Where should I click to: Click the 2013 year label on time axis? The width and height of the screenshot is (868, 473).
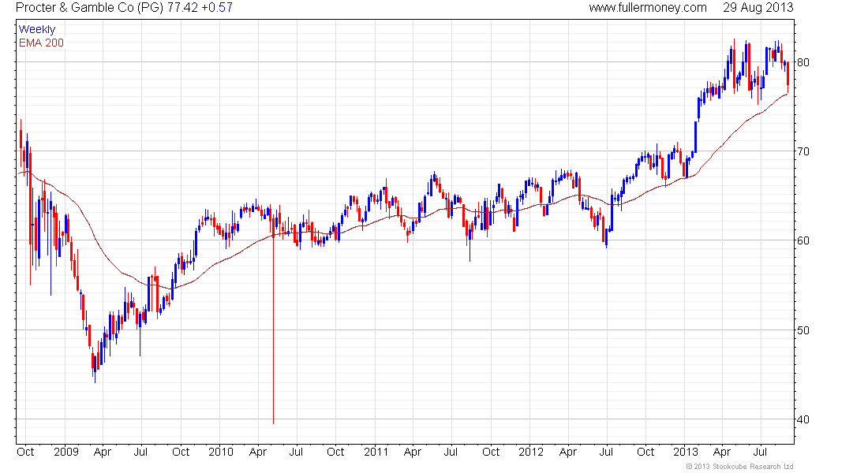[685, 452]
